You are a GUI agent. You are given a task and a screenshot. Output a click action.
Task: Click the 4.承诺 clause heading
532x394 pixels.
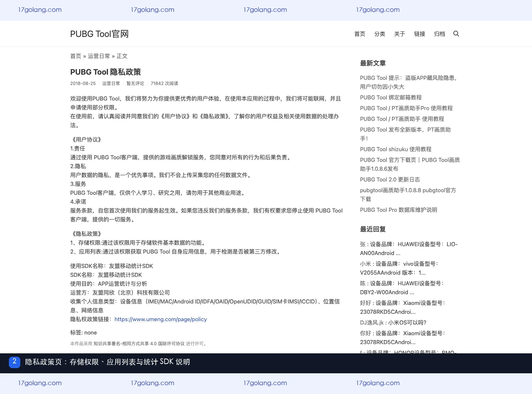tap(78, 202)
